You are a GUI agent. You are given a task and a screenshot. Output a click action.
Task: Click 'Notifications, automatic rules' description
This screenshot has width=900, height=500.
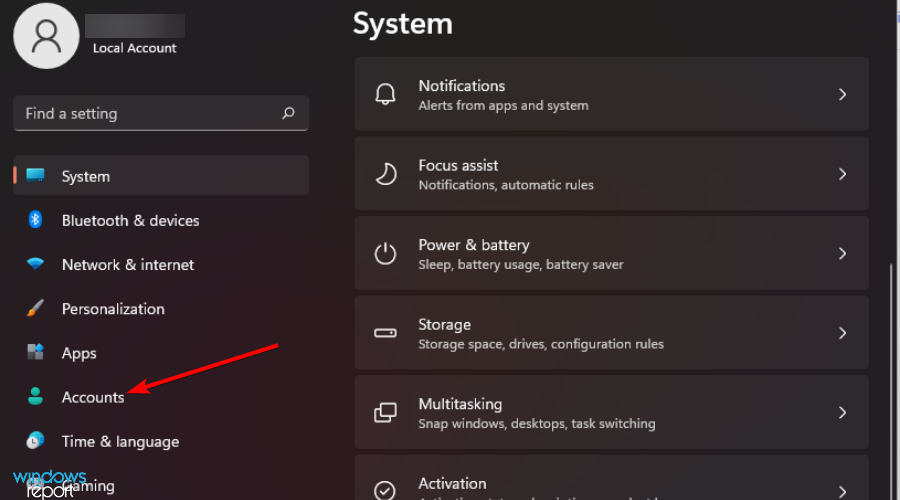(x=506, y=185)
